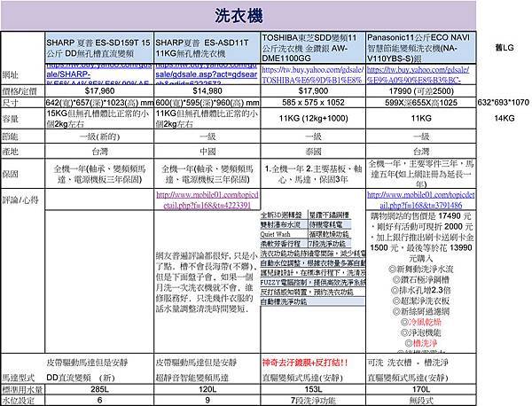Open the gdsale.asp SHARP ES-ASD11T link

click(207, 74)
